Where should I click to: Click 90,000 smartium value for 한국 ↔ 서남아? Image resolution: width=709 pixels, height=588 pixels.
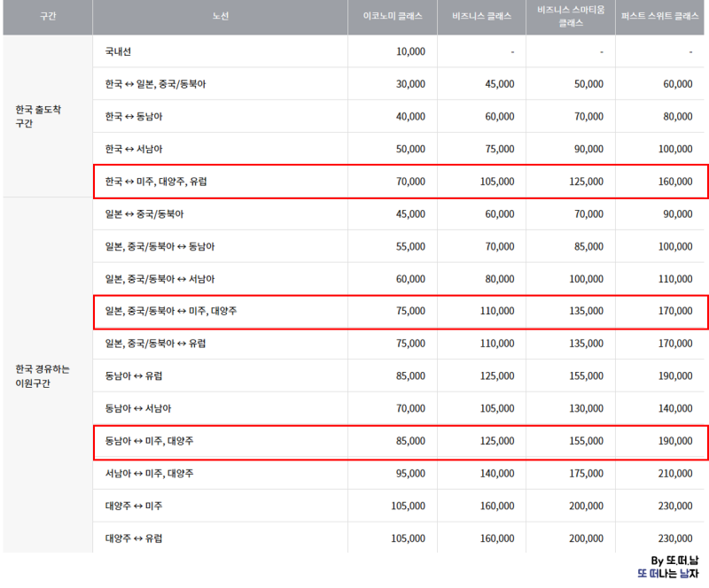pyautogui.click(x=588, y=149)
